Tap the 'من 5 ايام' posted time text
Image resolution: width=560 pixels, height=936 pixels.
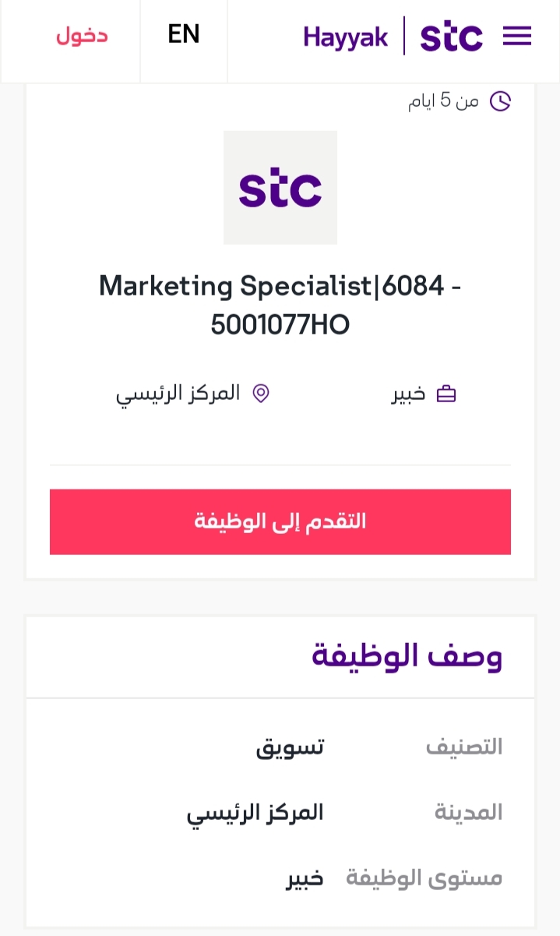click(443, 101)
